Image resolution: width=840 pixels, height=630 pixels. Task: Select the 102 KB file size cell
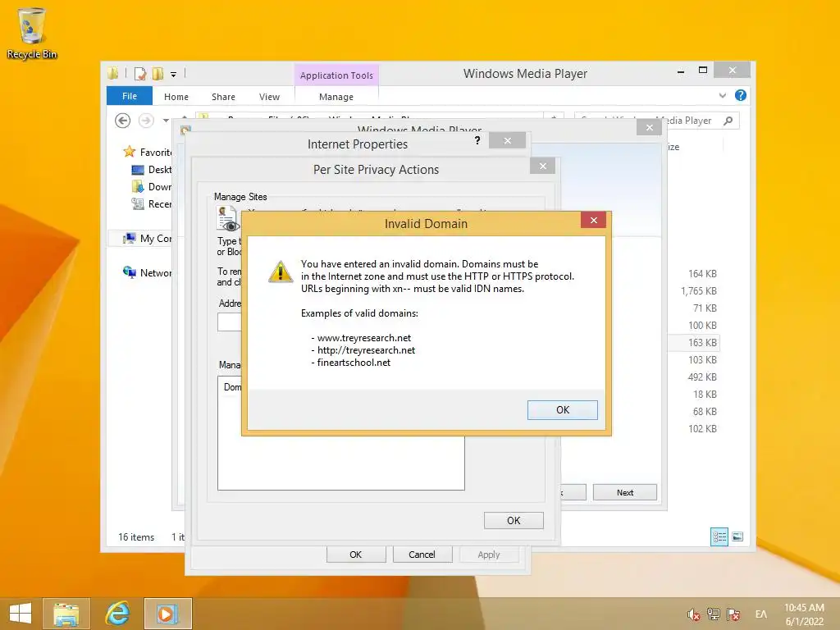click(x=702, y=428)
